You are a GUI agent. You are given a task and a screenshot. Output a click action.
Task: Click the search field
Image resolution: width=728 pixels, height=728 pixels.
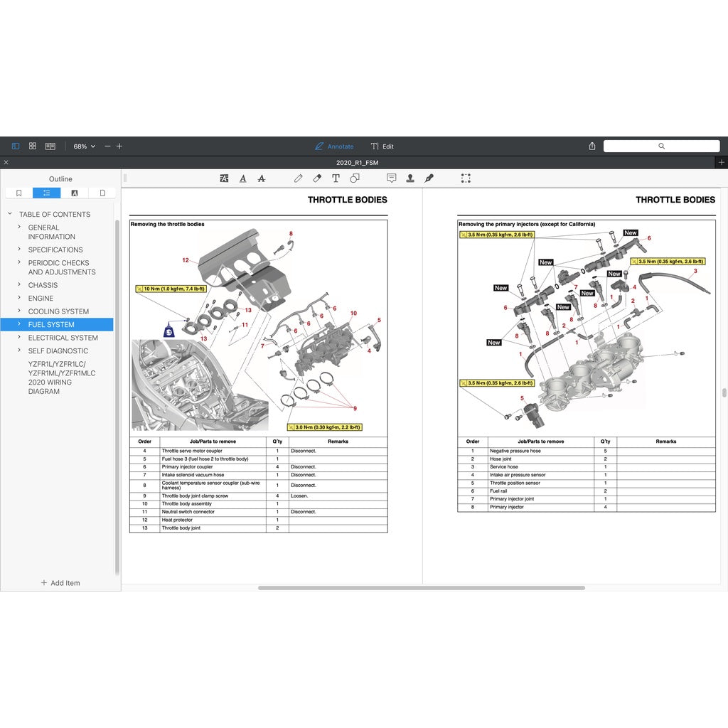pos(661,146)
